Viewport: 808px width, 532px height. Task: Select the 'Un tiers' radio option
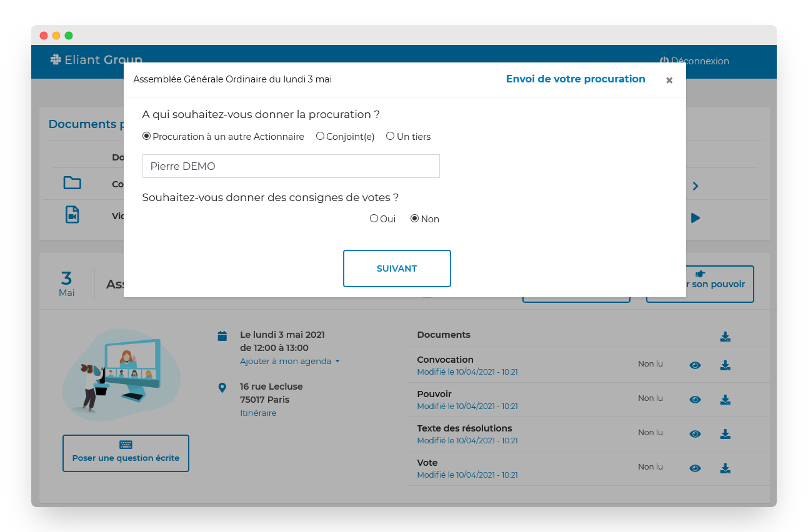click(391, 136)
